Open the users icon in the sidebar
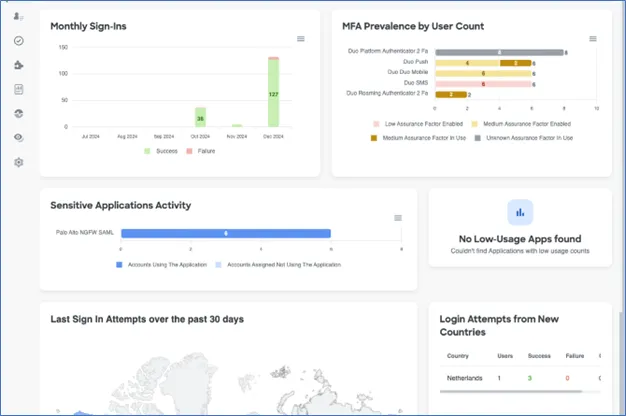Screen dimensions: 626x416 click(18, 17)
